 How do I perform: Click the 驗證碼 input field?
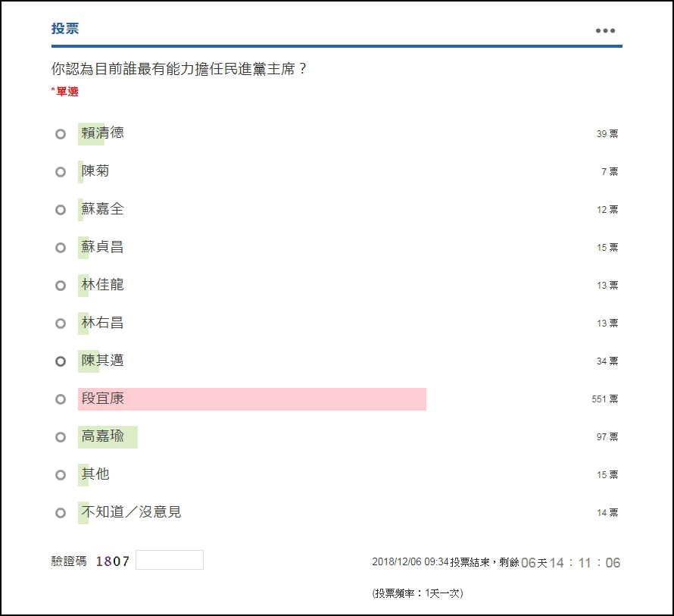pos(170,561)
